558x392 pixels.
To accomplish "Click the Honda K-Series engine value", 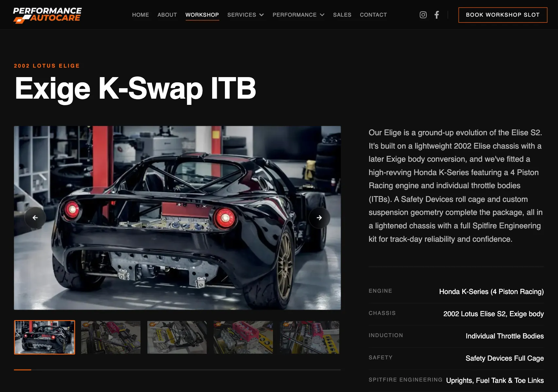I will (491, 292).
